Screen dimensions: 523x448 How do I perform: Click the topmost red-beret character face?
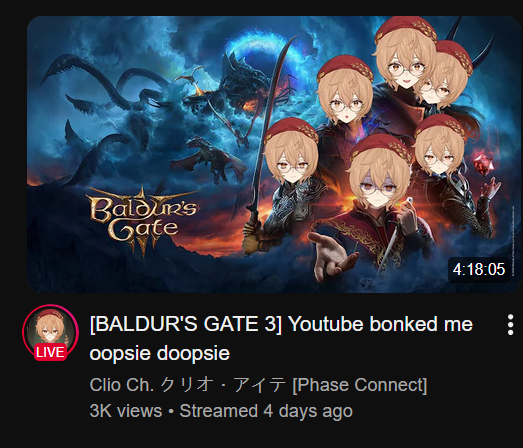(x=405, y=53)
